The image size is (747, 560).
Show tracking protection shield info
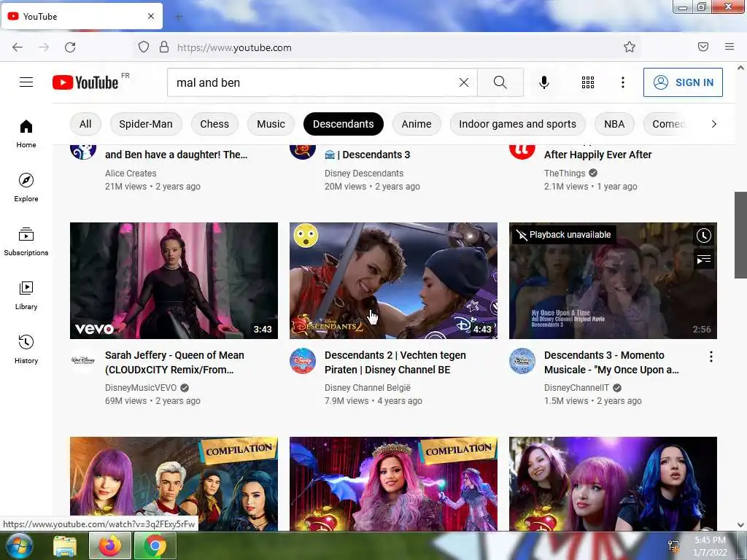click(144, 47)
